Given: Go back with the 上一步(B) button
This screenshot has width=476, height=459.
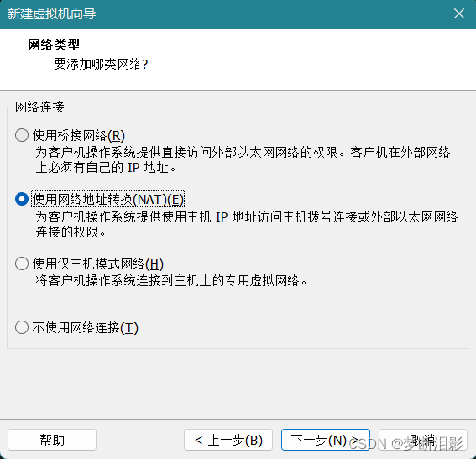Looking at the screenshot, I should pos(228,440).
